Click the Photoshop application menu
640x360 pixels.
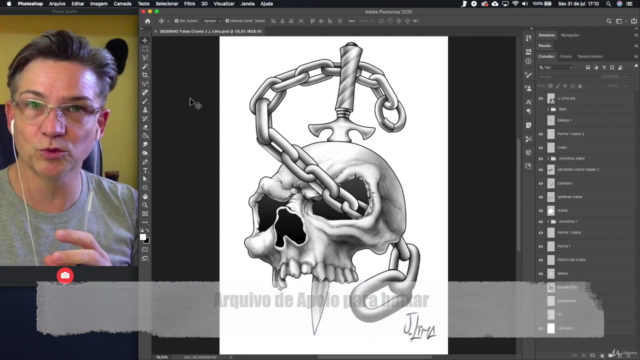[x=30, y=4]
